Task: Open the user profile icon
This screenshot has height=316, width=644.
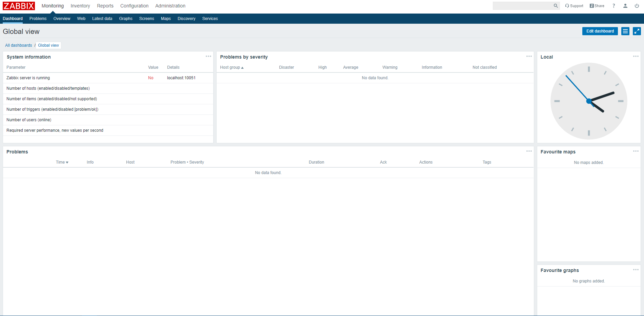Action: click(625, 6)
